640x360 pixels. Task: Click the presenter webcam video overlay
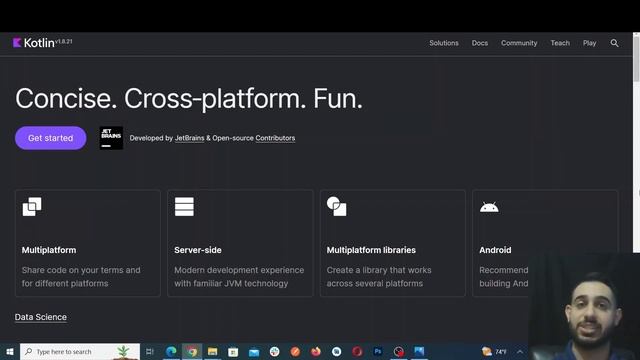tap(584, 306)
